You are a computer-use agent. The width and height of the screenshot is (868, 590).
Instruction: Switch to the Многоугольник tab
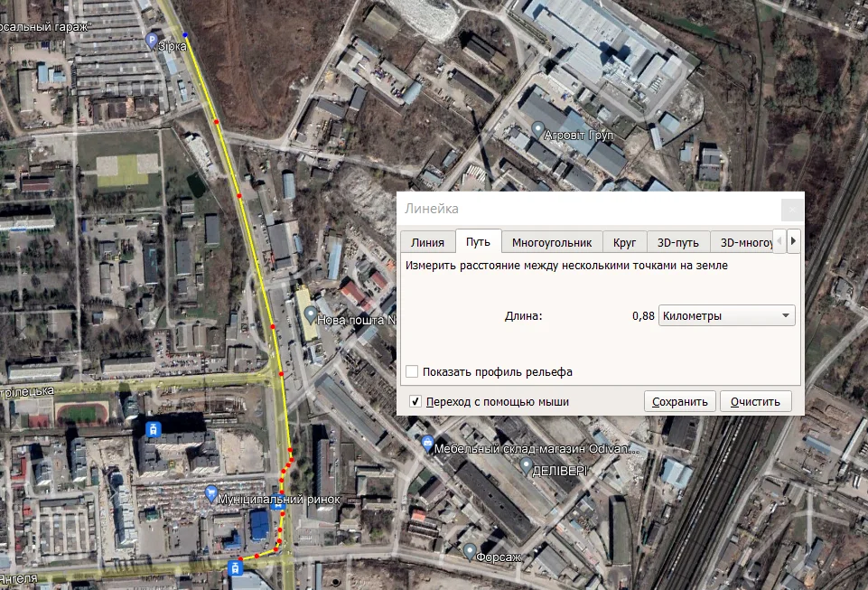(551, 242)
